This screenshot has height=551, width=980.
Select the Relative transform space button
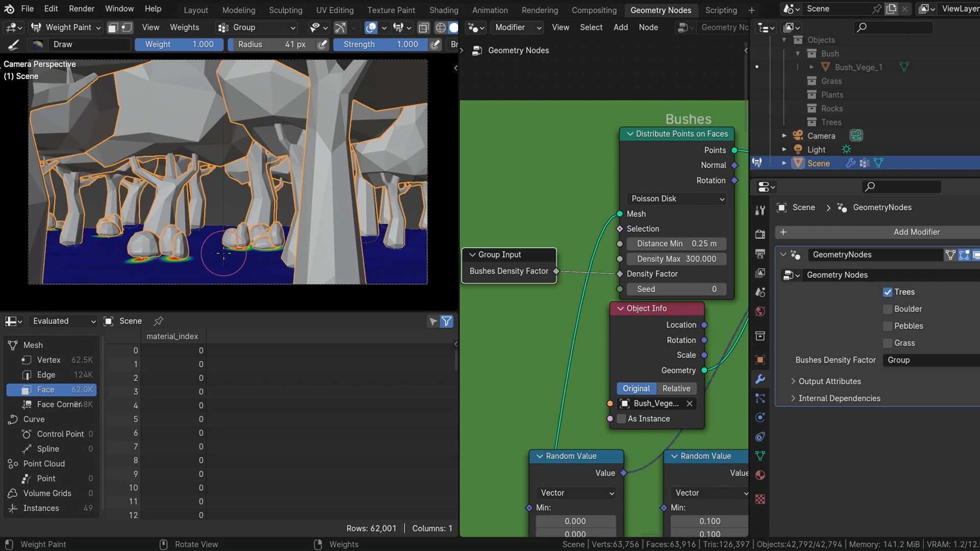coord(676,389)
